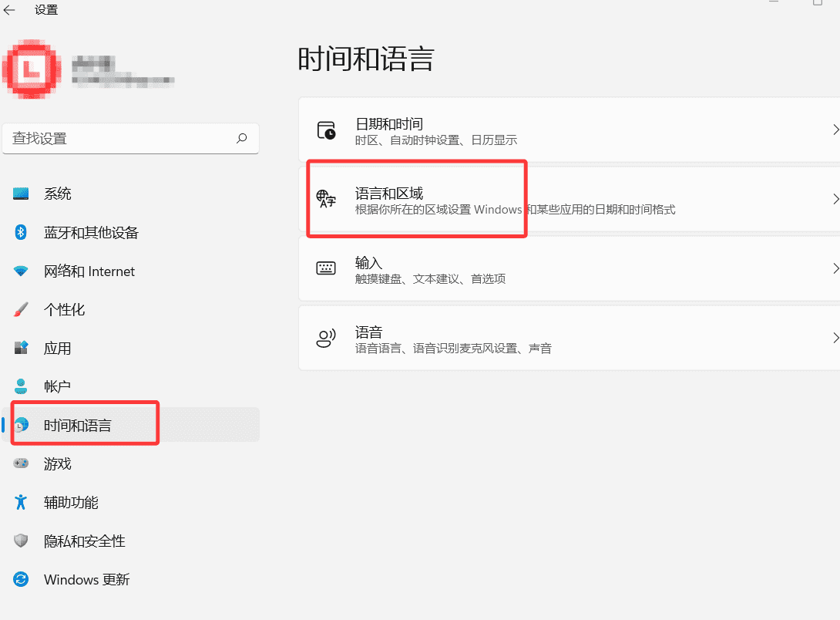The width and height of the screenshot is (840, 620).
Task: Select 时间和语言 in the sidebar
Action: (131, 425)
